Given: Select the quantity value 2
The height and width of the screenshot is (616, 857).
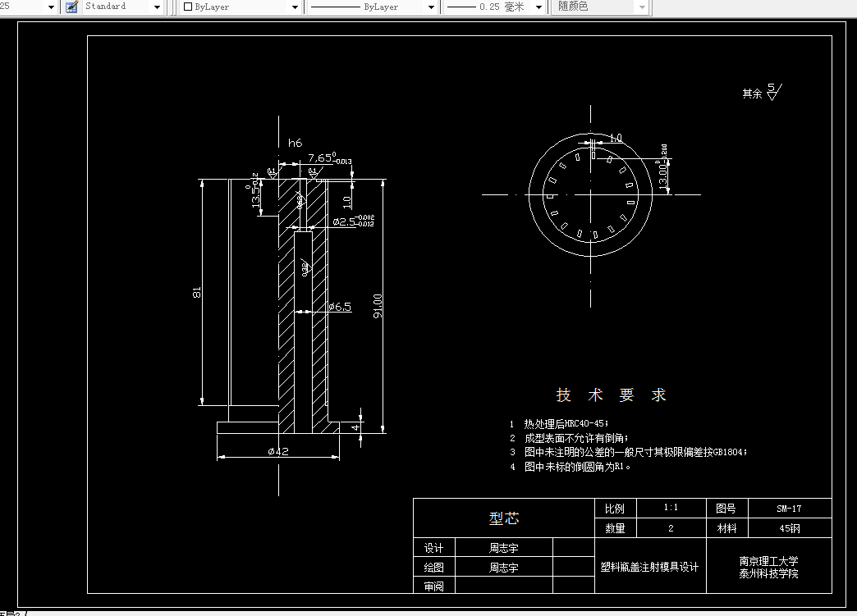Looking at the screenshot, I should (x=671, y=528).
